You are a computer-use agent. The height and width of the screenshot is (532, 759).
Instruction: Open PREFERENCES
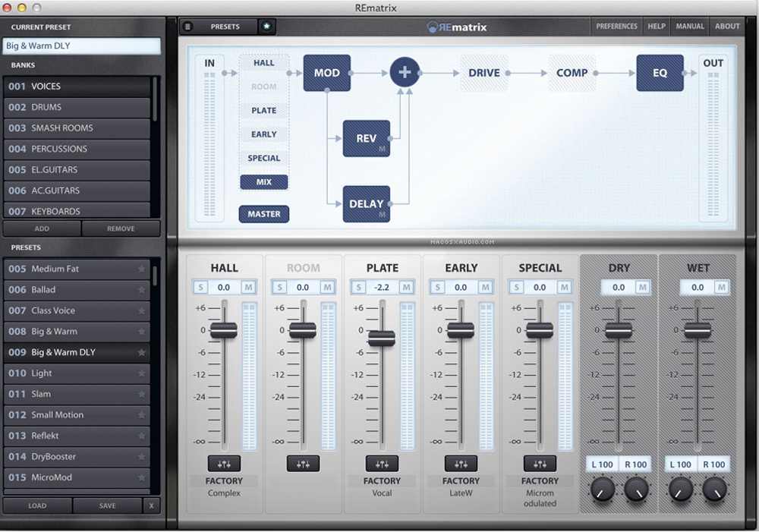pos(616,26)
